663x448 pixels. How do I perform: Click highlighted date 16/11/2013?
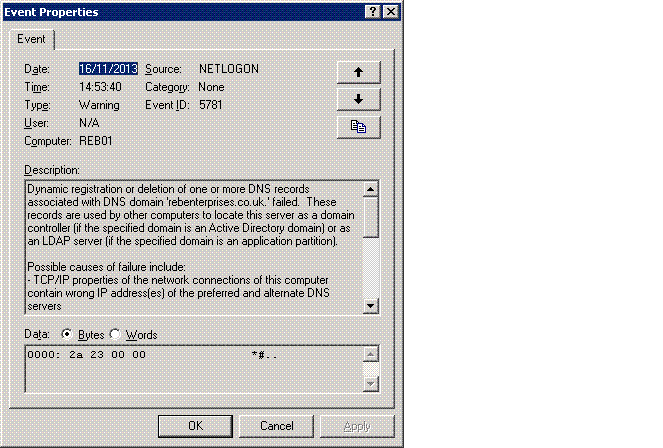[x=108, y=69]
